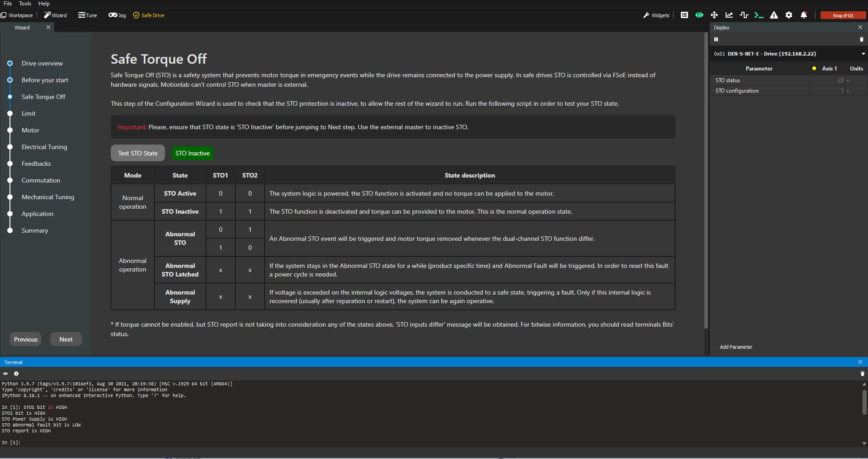This screenshot has height=459, width=868.
Task: Pause the Display panel updates
Action: click(x=716, y=40)
